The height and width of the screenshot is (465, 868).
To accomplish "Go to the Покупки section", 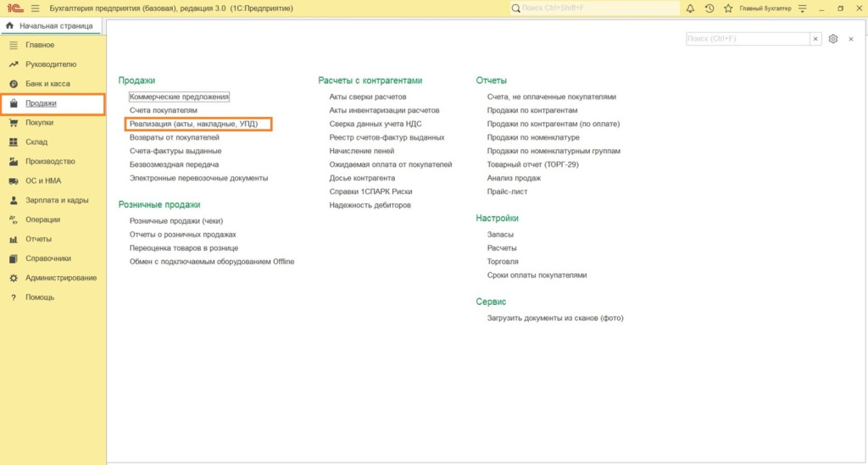I will pos(39,123).
